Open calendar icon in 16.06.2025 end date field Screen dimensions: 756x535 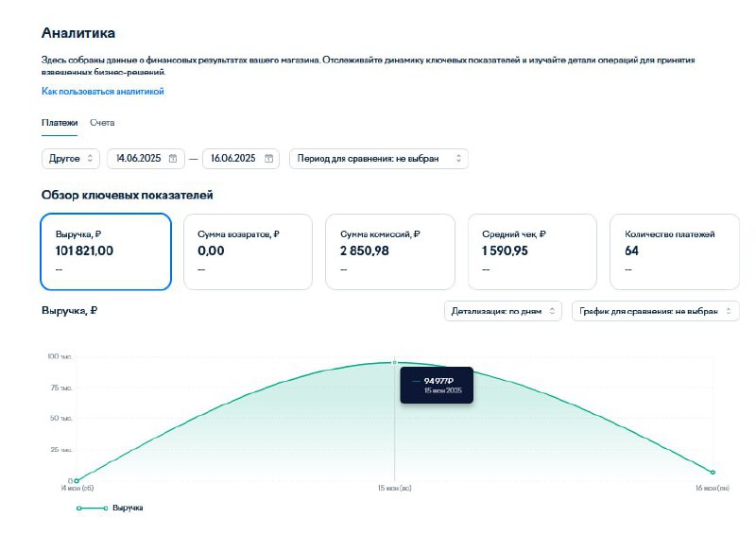268,158
